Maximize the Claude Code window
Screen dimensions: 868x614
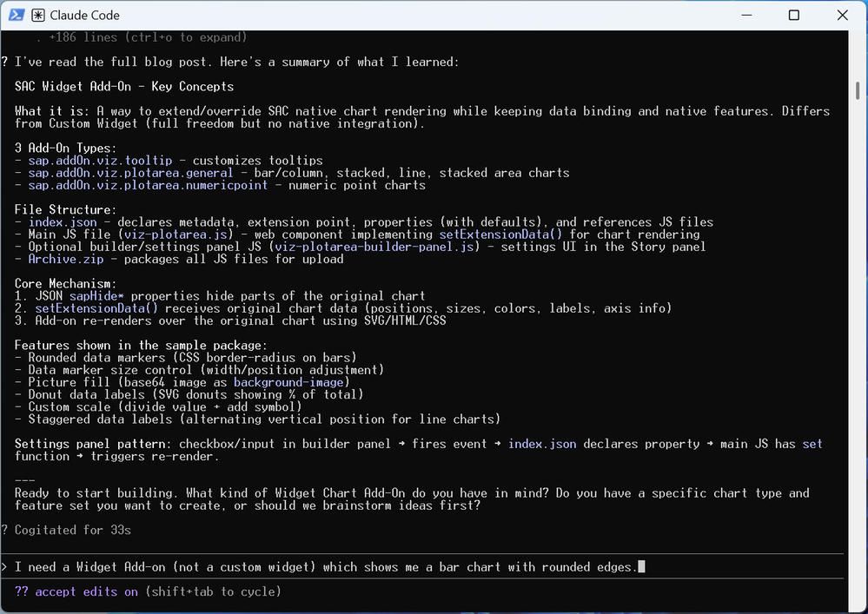pyautogui.click(x=794, y=15)
